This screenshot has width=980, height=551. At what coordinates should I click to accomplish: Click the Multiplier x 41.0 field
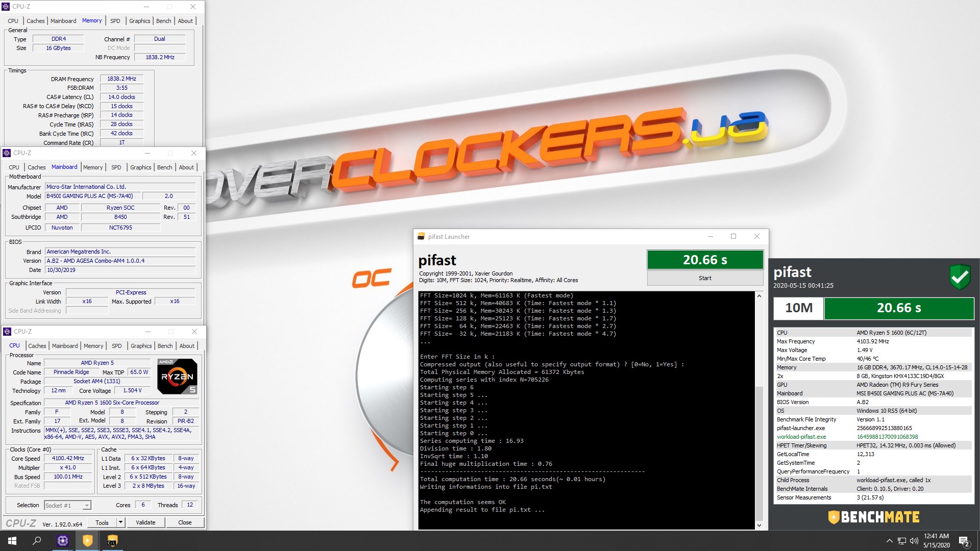tap(68, 467)
